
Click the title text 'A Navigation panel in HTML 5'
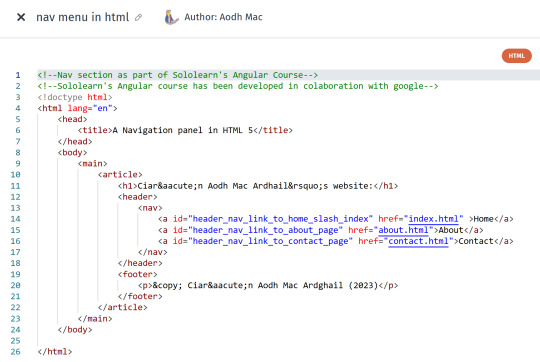[183, 130]
